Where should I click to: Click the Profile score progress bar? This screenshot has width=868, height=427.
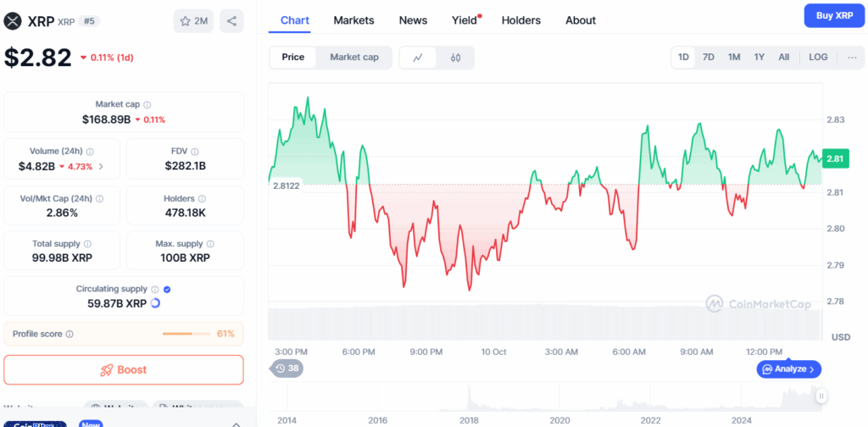(x=186, y=334)
